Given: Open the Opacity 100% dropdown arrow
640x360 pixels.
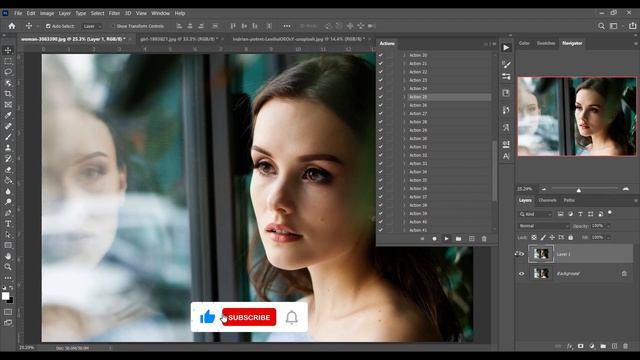Looking at the screenshot, I should click(608, 226).
